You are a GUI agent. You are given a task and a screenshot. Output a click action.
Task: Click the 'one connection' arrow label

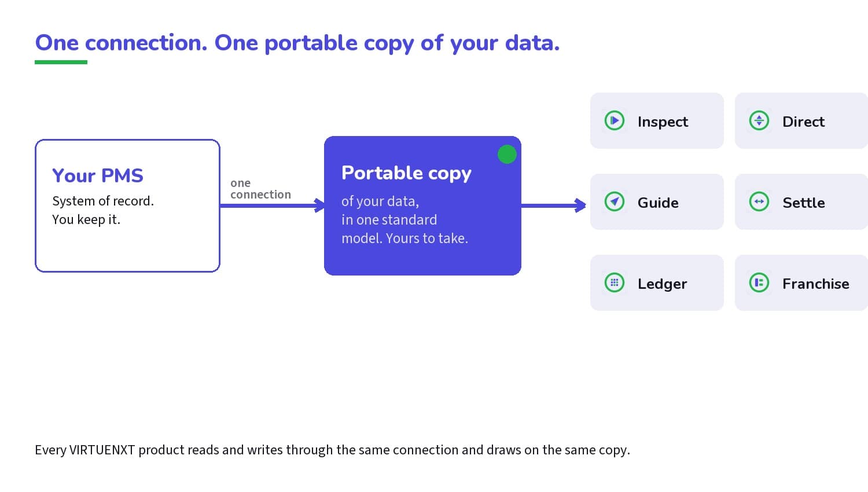260,189
